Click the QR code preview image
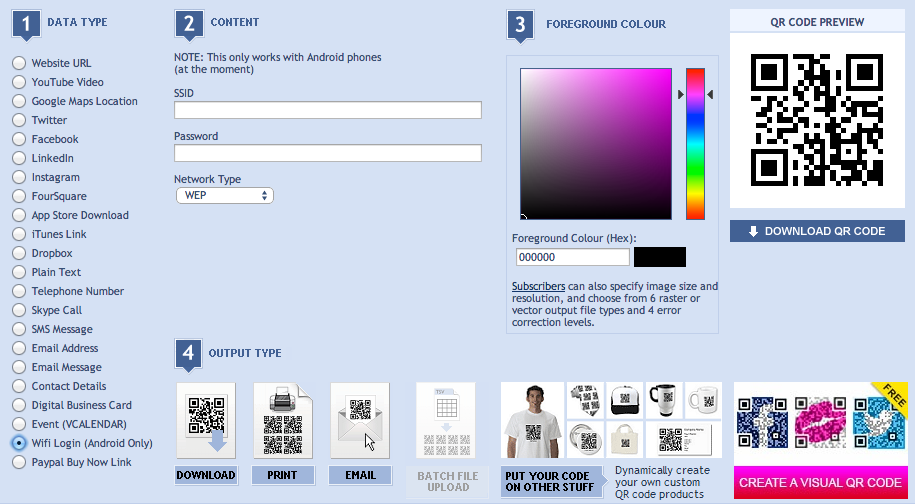Screen dimensions: 915x504 coord(817,120)
